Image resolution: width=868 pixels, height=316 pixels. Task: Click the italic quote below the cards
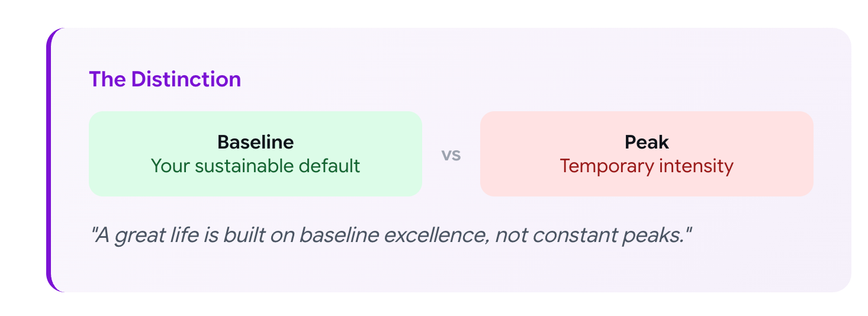(391, 236)
